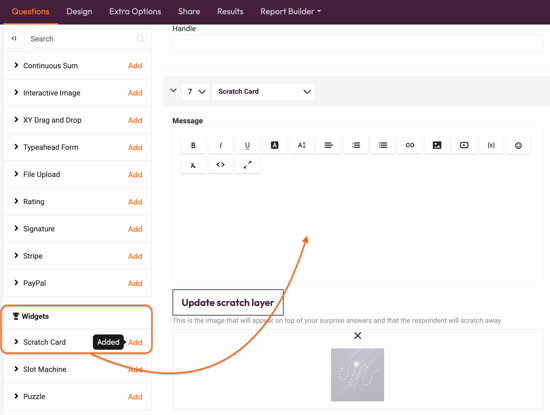Viewport: 550px width, 415px height.
Task: Open the Report Builder menu
Action: pos(290,12)
